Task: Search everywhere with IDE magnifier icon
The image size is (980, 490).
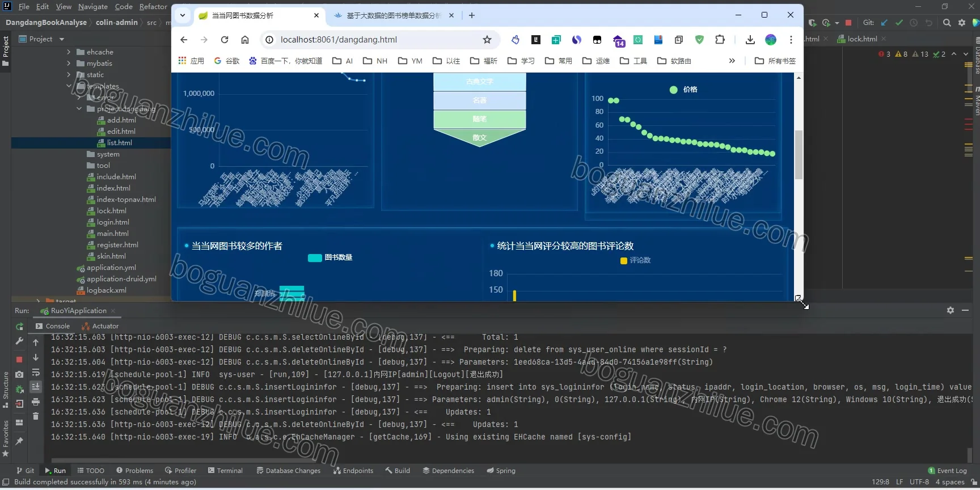Action: (x=947, y=23)
